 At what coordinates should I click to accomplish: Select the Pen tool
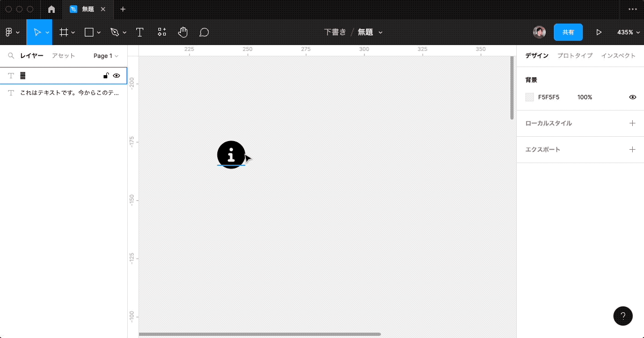coord(114,32)
